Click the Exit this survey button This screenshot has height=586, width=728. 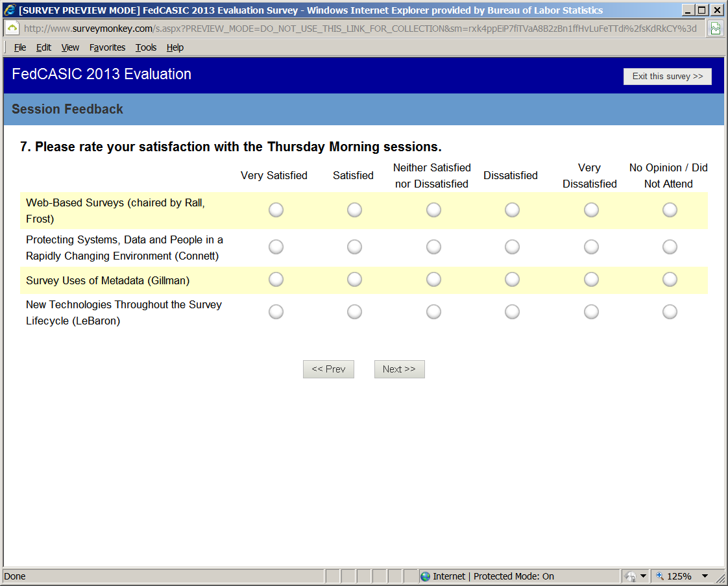(x=667, y=76)
